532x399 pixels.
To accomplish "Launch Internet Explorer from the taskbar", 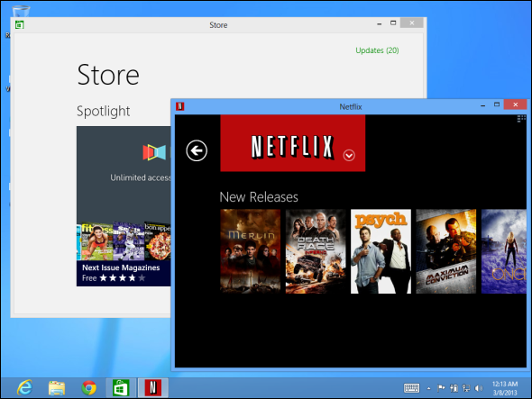I will tap(25, 388).
